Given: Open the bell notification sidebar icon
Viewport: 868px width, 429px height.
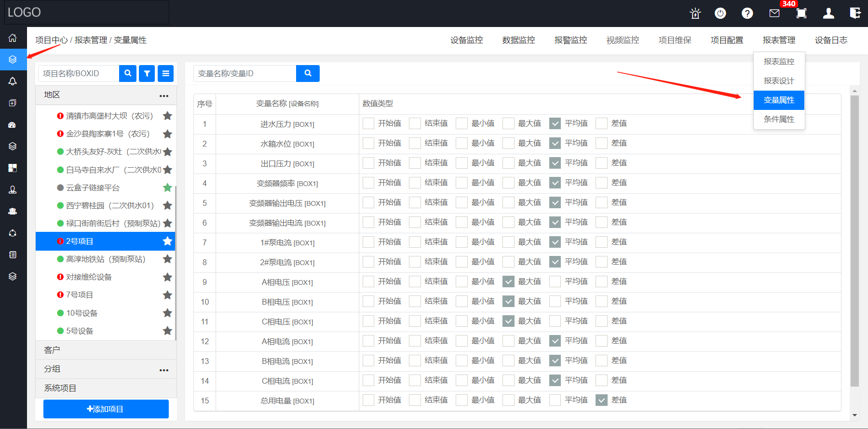Looking at the screenshot, I should click(13, 81).
